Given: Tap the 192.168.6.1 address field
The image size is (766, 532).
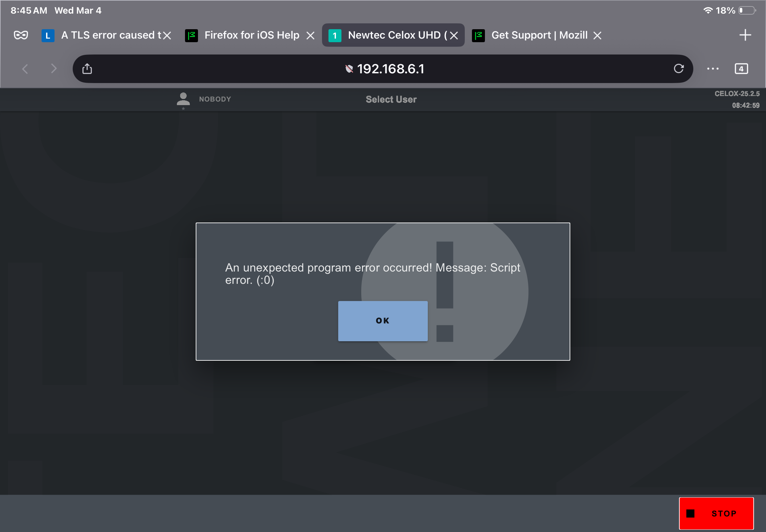Looking at the screenshot, I should [390, 69].
